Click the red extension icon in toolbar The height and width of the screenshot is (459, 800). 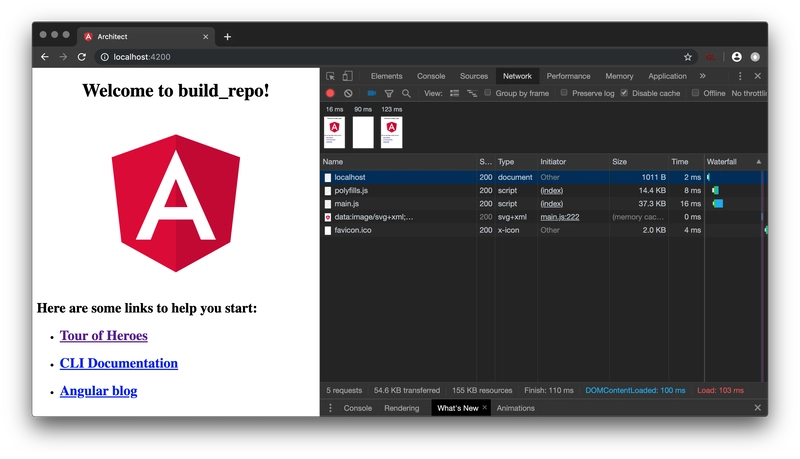(x=711, y=57)
